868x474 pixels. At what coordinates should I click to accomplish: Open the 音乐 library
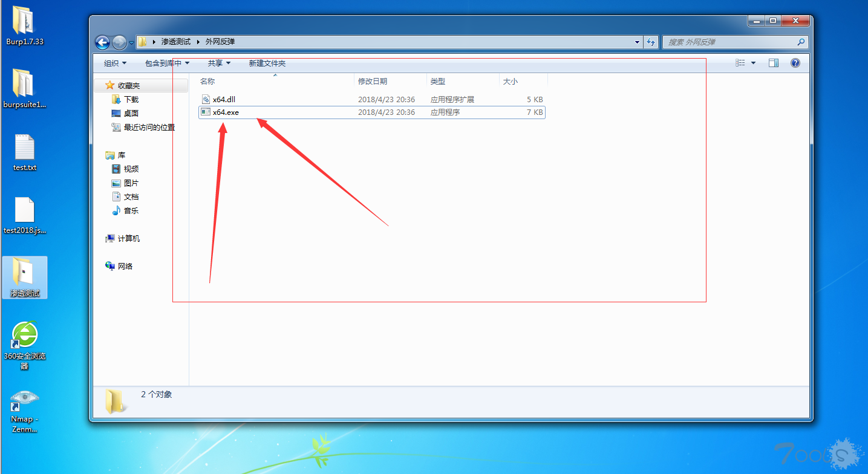click(131, 210)
